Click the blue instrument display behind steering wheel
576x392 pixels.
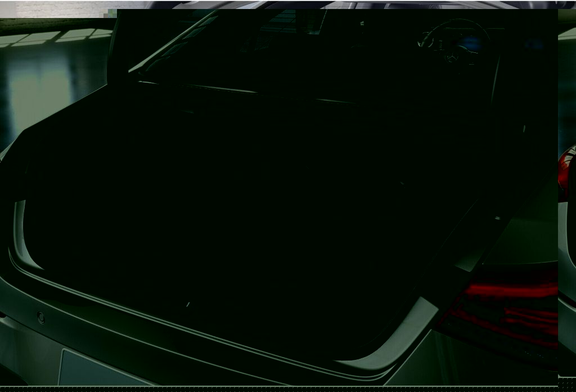pos(470,44)
